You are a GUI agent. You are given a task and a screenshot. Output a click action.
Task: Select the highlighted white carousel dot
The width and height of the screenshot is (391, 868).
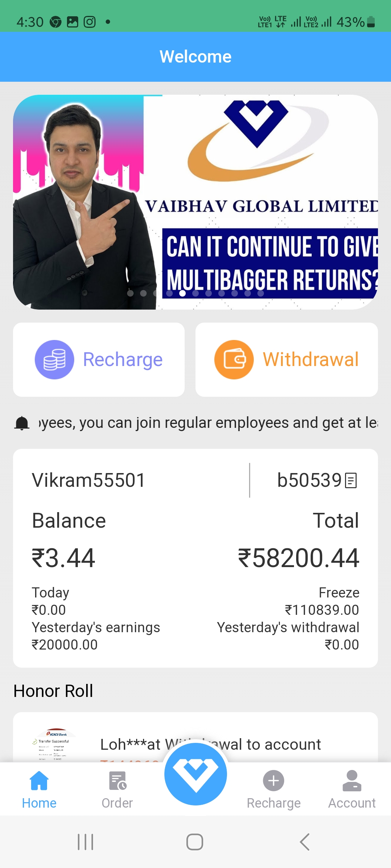coord(182,293)
